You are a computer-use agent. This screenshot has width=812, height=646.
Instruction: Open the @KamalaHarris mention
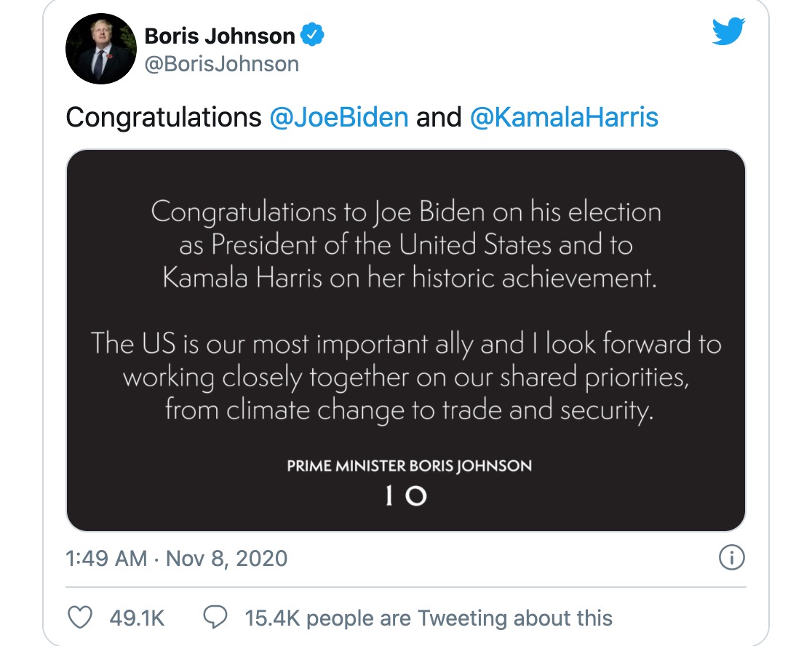point(564,117)
